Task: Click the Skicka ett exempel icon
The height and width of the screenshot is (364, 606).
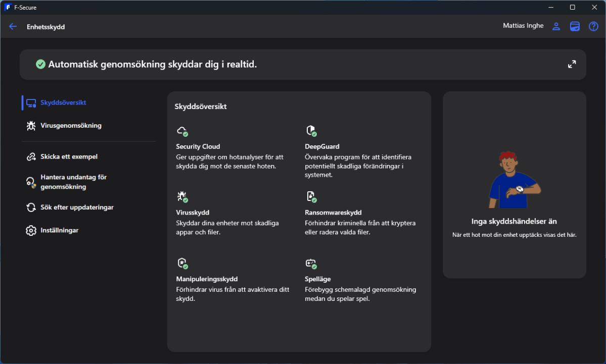Action: (x=30, y=157)
